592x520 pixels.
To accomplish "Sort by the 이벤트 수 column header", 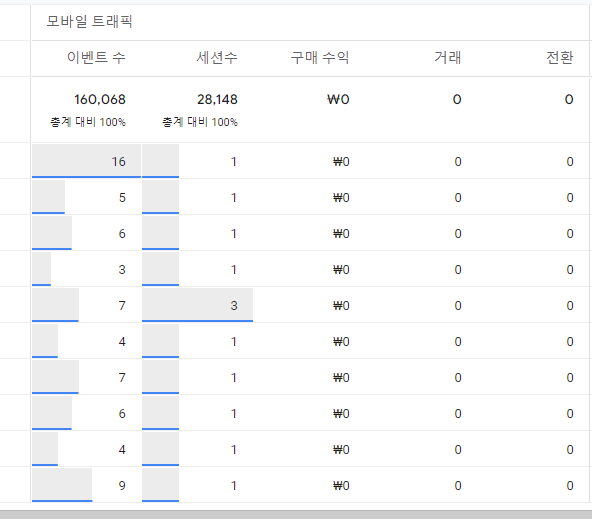I will pyautogui.click(x=96, y=58).
